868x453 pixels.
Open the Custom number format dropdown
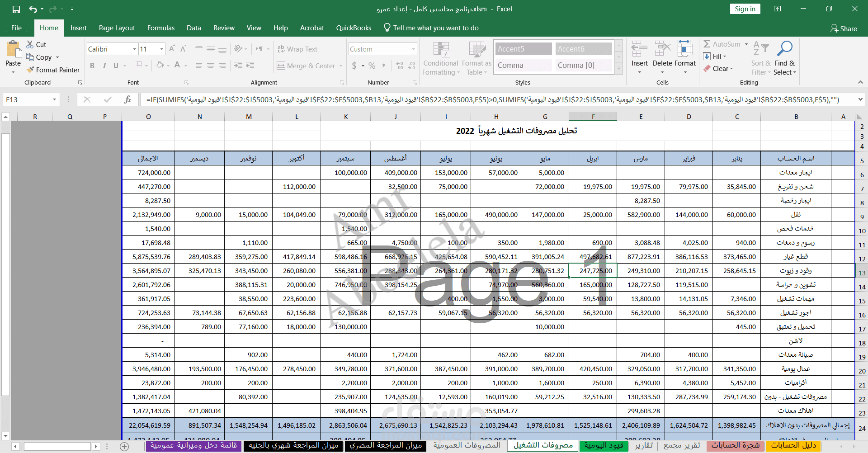click(x=413, y=49)
